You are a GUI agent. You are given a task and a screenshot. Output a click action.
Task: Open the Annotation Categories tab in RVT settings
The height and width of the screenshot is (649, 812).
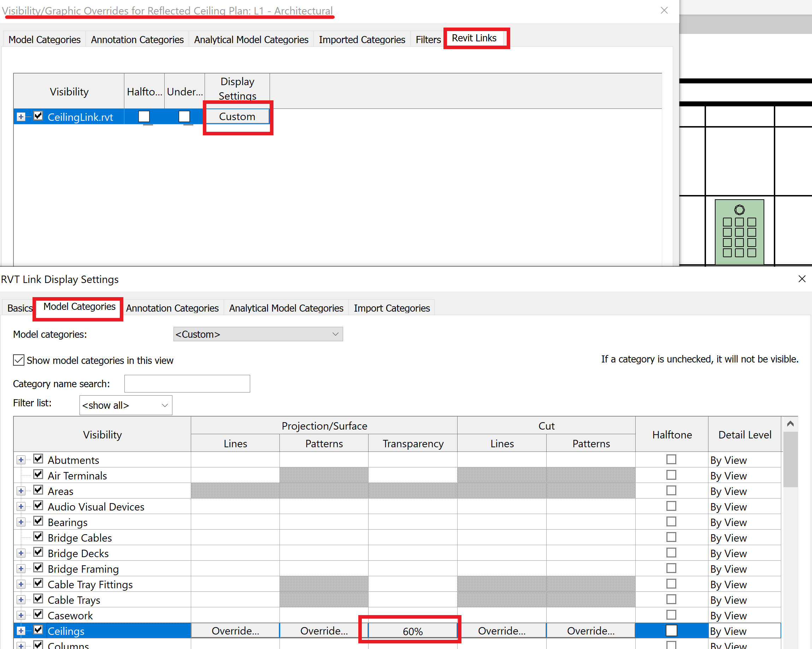click(172, 308)
